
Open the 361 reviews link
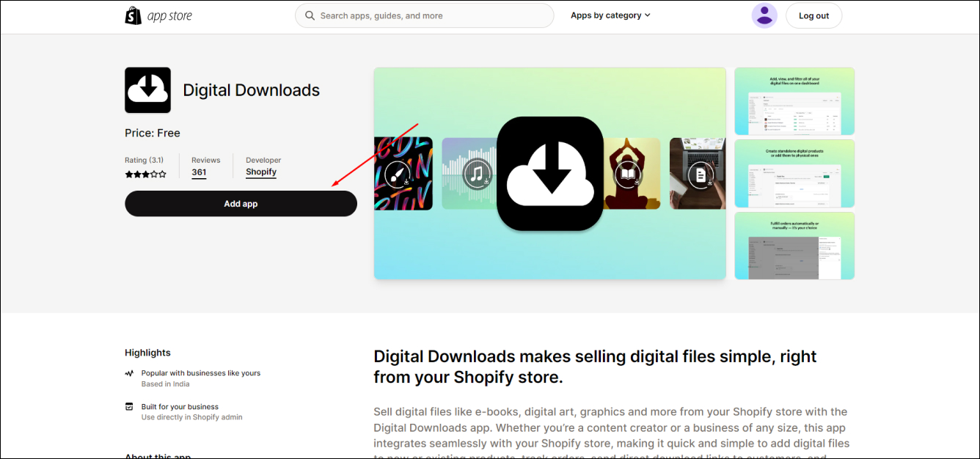pos(199,173)
